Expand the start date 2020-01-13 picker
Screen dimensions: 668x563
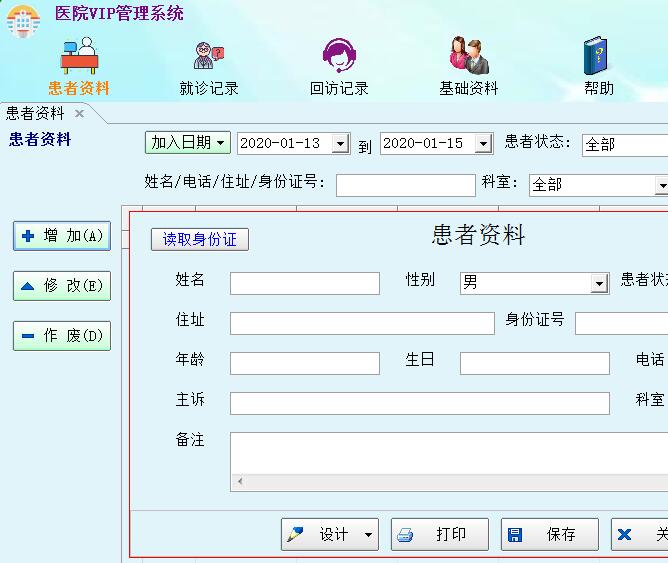(x=340, y=144)
